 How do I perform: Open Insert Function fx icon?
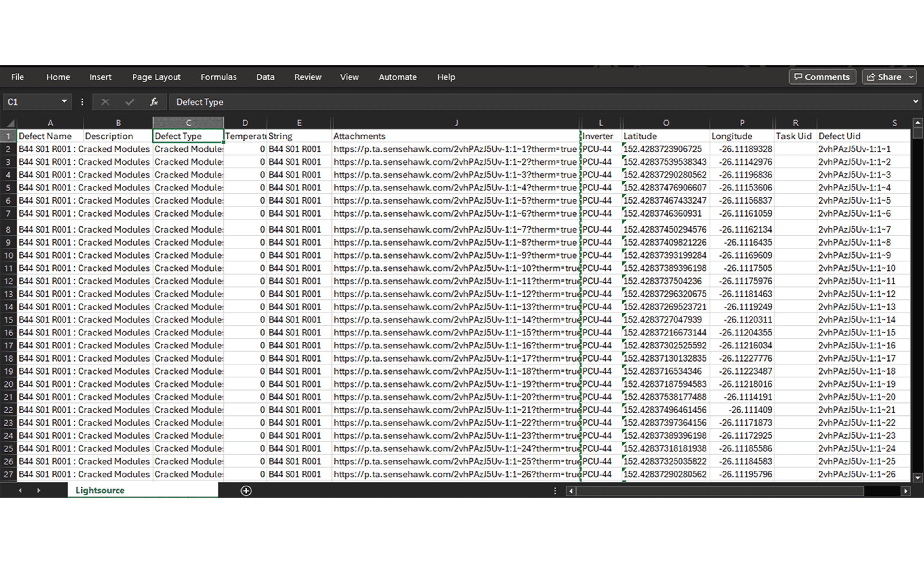[154, 102]
